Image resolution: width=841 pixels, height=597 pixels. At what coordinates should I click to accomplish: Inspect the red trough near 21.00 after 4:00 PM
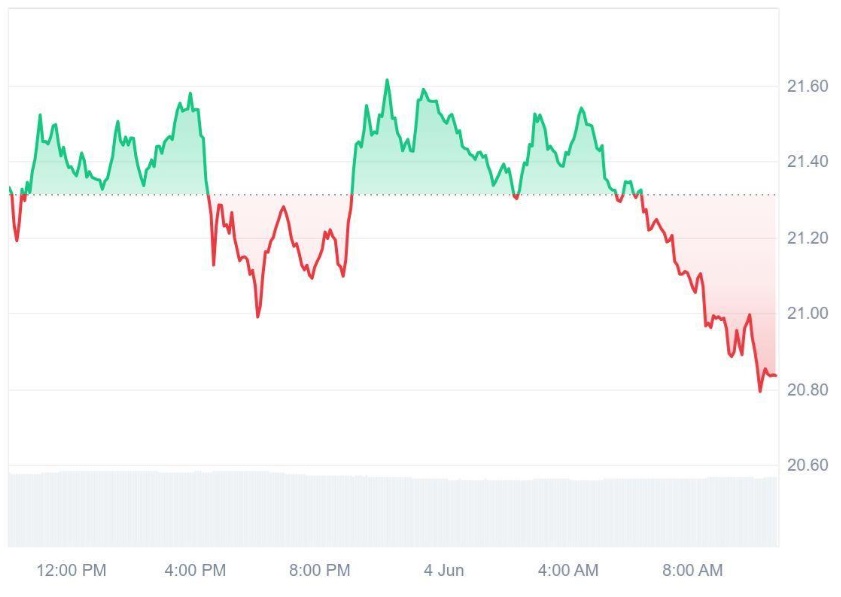[258, 316]
